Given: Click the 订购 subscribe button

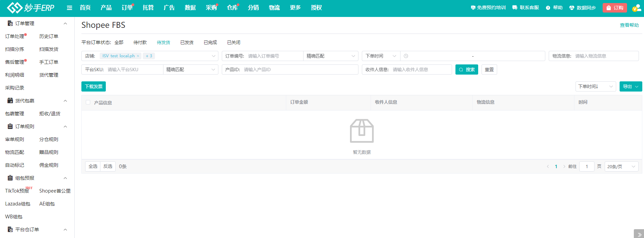Looking at the screenshot, I should point(615,8).
